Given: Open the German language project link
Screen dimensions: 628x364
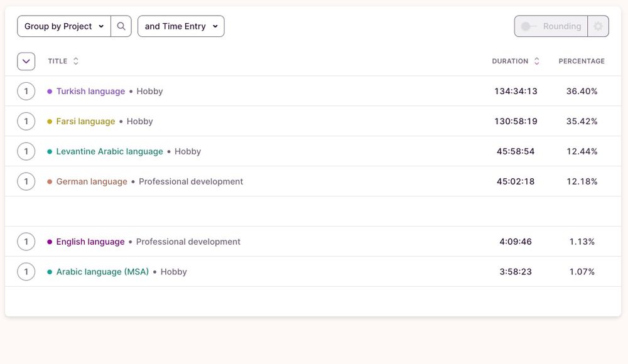Looking at the screenshot, I should (x=92, y=181).
